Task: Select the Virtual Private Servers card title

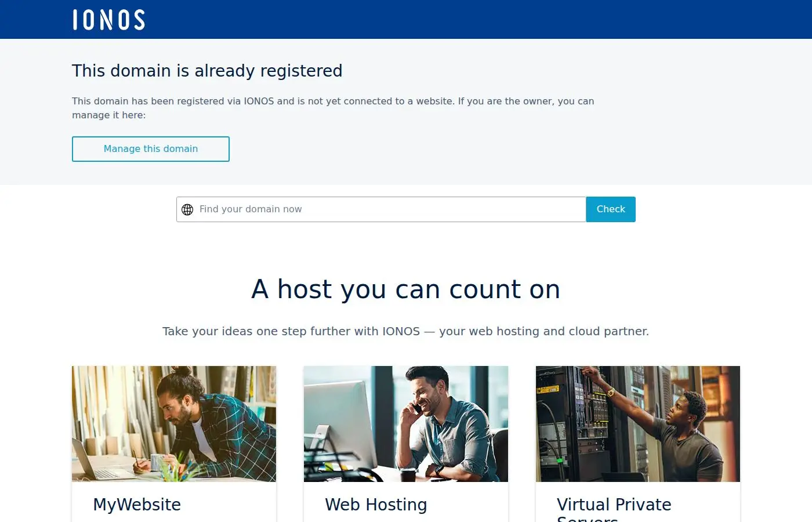Action: pyautogui.click(x=614, y=509)
